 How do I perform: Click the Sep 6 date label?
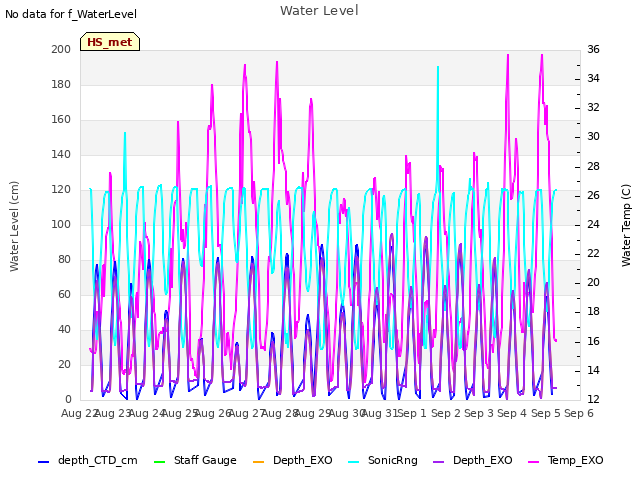[579, 413]
